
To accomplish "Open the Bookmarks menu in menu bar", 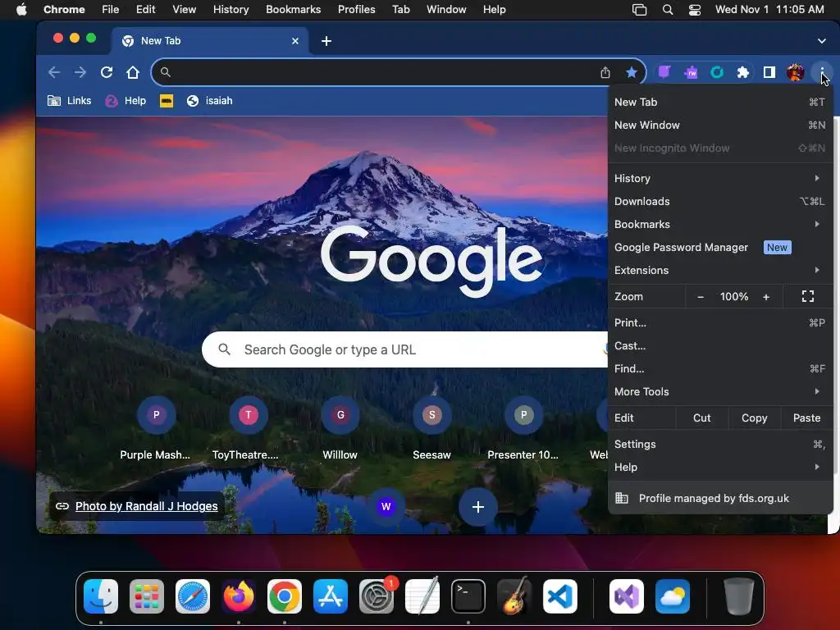I will pos(293,10).
